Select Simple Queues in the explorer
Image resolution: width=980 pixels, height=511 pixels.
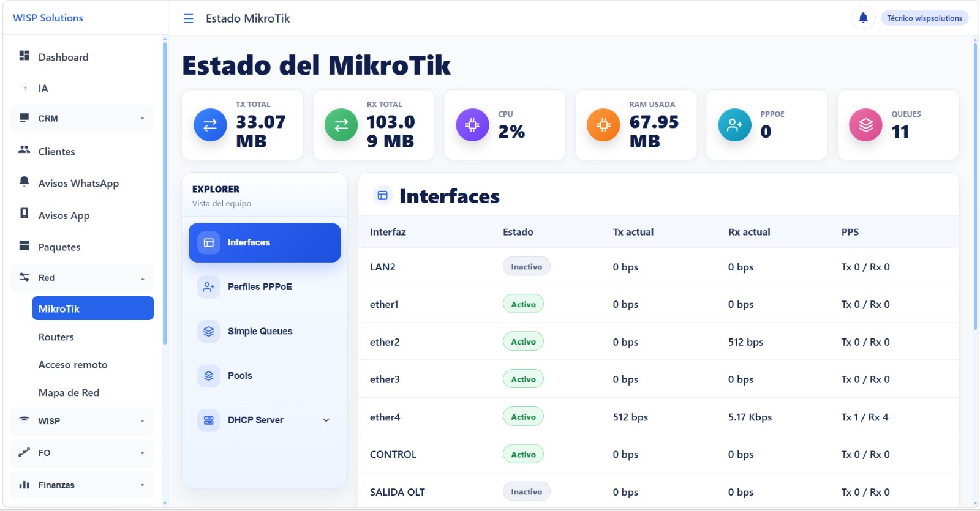pyautogui.click(x=265, y=331)
